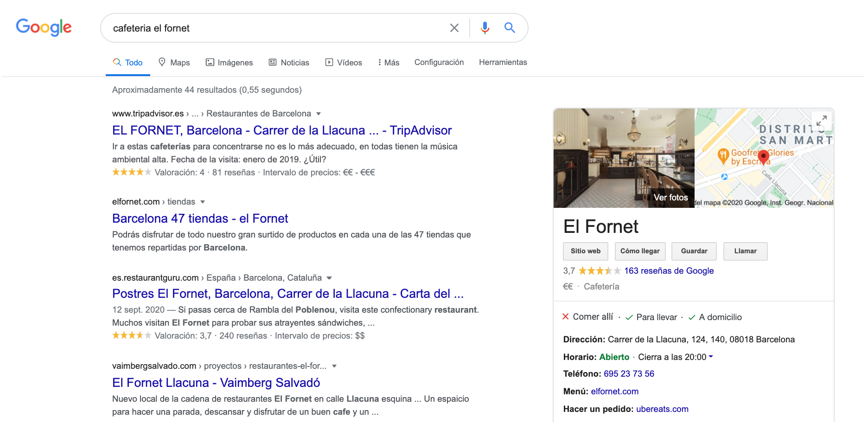Viewport: 868px width, 424px height.
Task: Click the Sitio web button
Action: [x=586, y=251]
